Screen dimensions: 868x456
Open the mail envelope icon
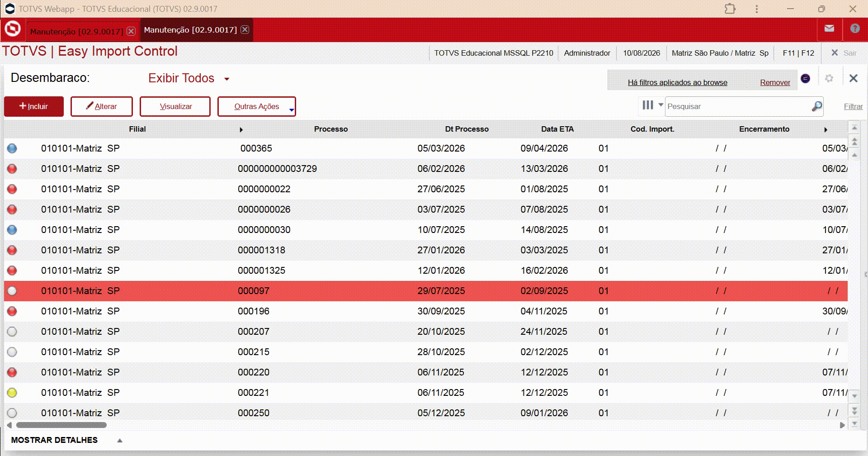point(829,28)
